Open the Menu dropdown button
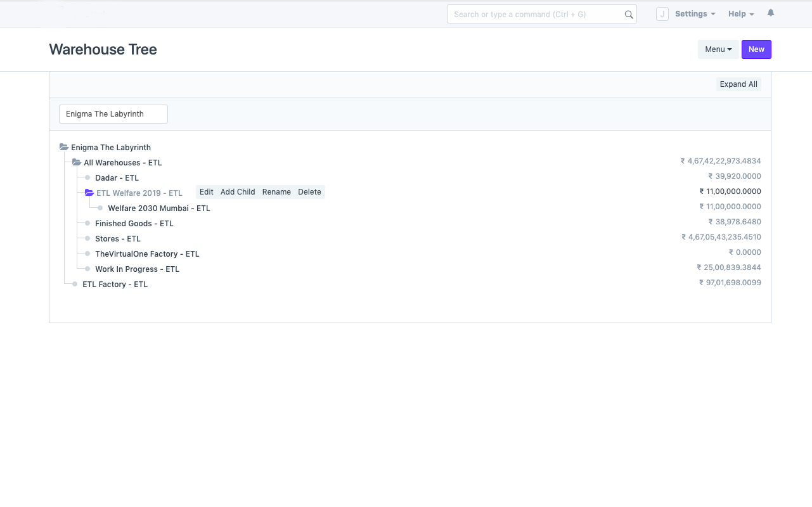The width and height of the screenshot is (812, 507). tap(718, 49)
